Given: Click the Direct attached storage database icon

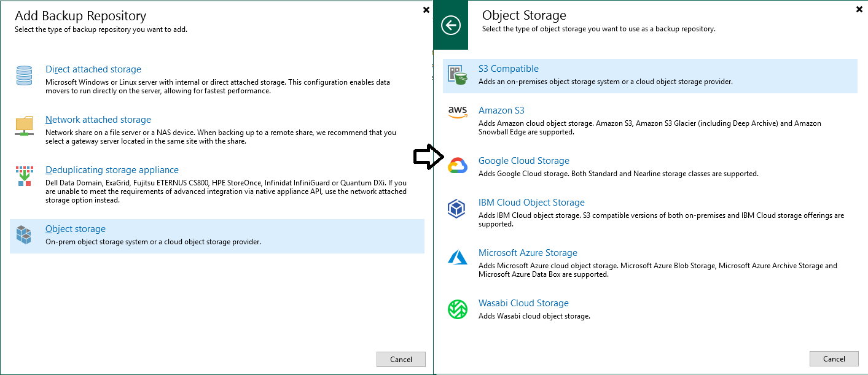Looking at the screenshot, I should pos(24,75).
